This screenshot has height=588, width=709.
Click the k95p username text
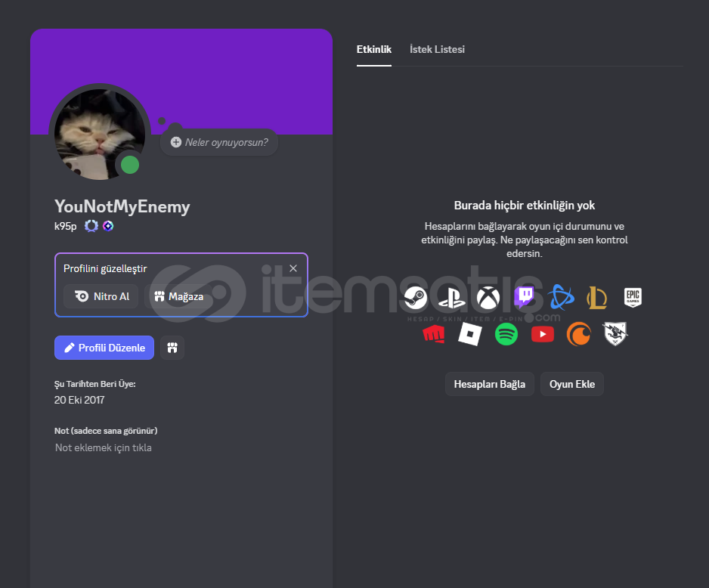coord(66,226)
